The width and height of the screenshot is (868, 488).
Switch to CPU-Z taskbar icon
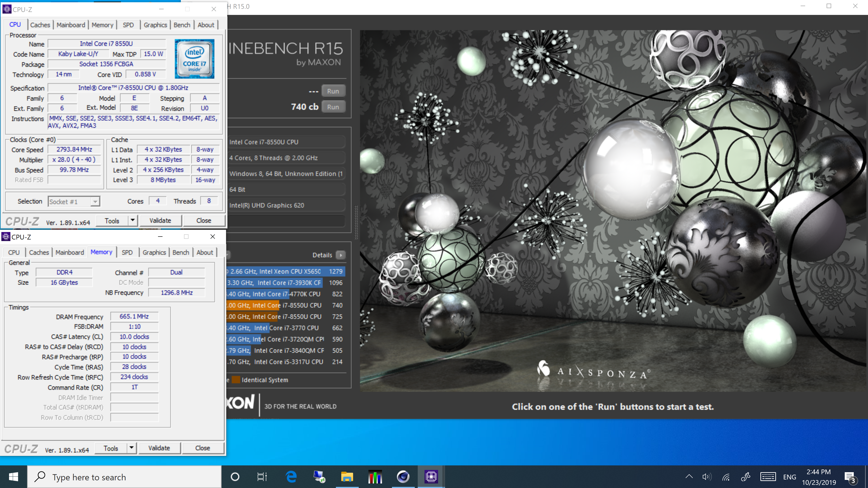pyautogui.click(x=431, y=477)
